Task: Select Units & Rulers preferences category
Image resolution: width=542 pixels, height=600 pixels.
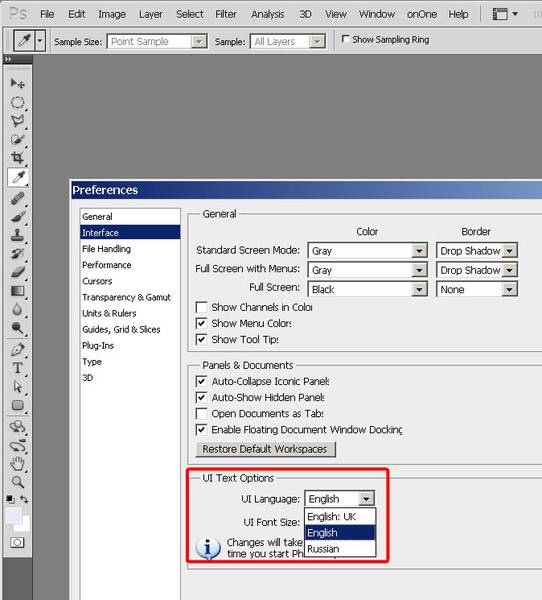Action: point(130,313)
